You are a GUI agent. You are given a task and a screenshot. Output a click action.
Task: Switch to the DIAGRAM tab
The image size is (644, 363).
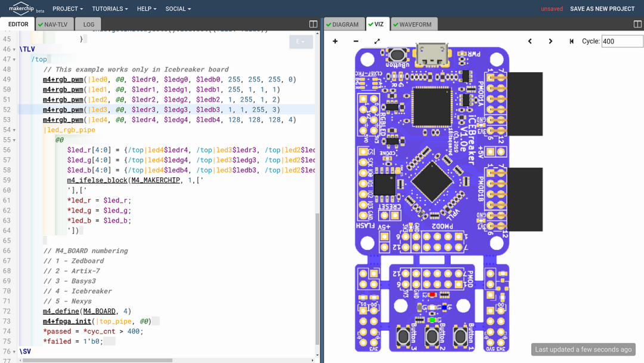click(x=344, y=24)
